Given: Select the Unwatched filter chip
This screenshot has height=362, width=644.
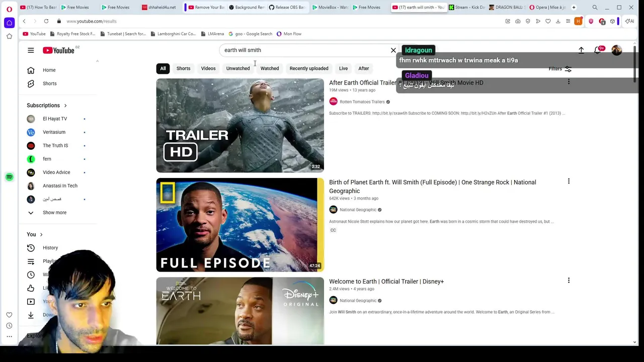Looking at the screenshot, I should coord(238,68).
